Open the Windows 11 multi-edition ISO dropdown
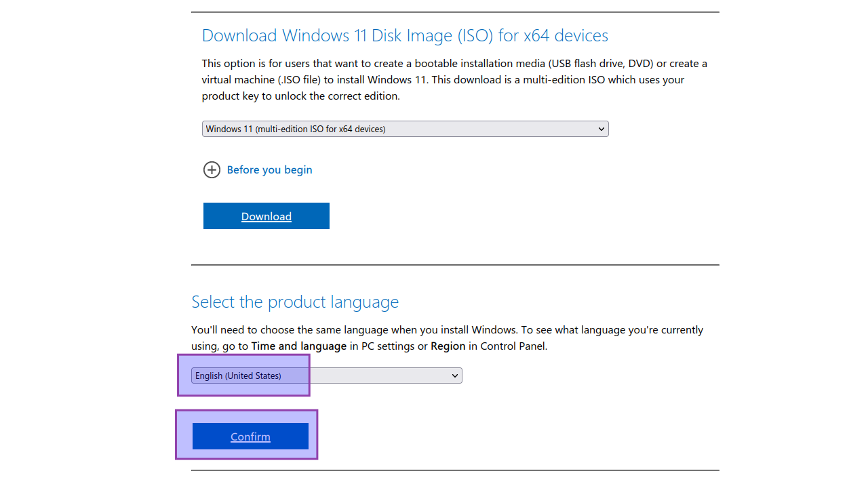Image resolution: width=868 pixels, height=488 pixels. [x=405, y=129]
